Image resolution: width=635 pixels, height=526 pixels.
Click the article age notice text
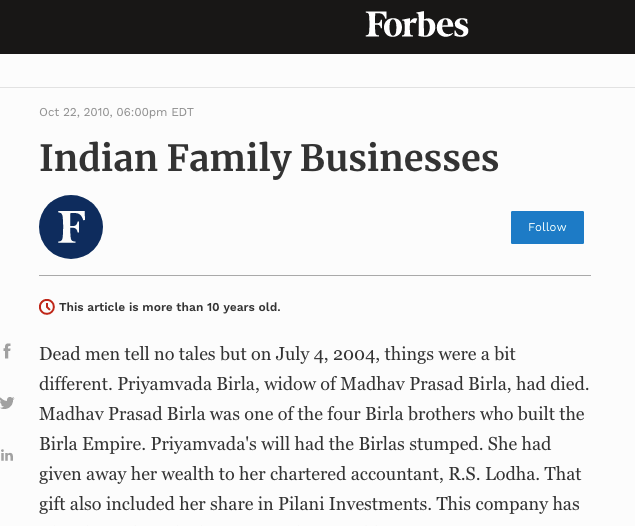tap(170, 307)
